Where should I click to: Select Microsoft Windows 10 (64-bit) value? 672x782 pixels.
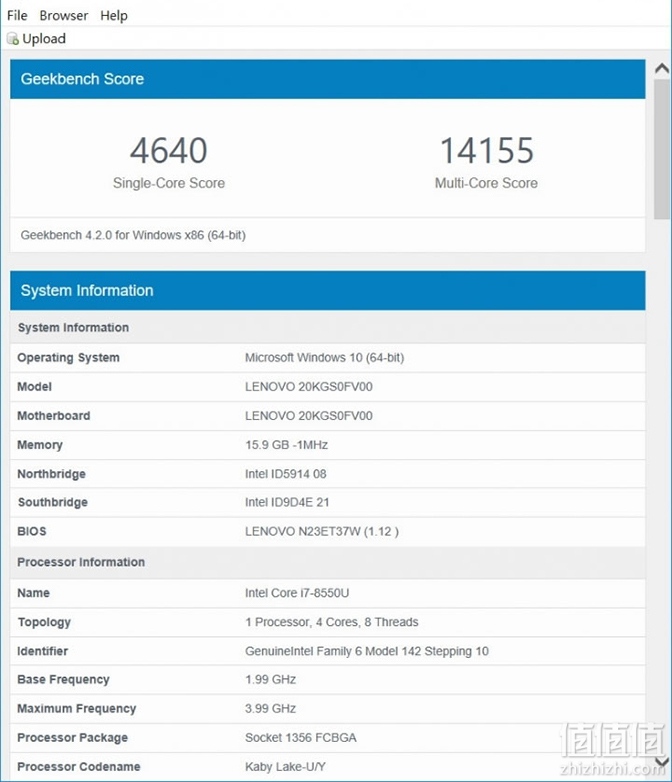[x=324, y=358]
